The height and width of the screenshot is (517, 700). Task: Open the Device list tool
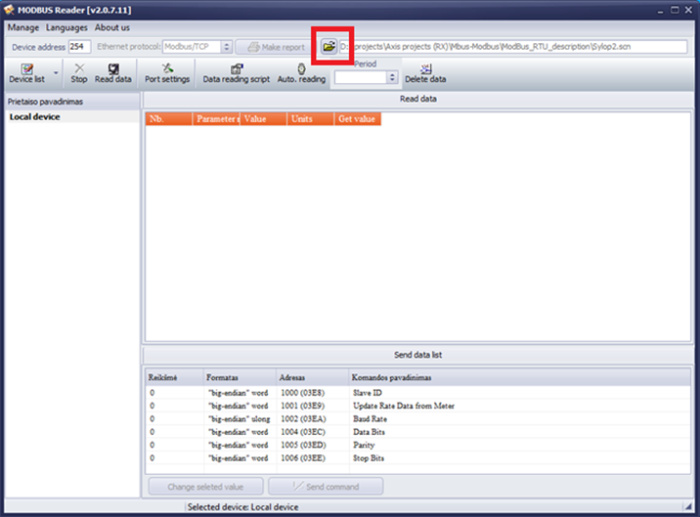pos(26,73)
